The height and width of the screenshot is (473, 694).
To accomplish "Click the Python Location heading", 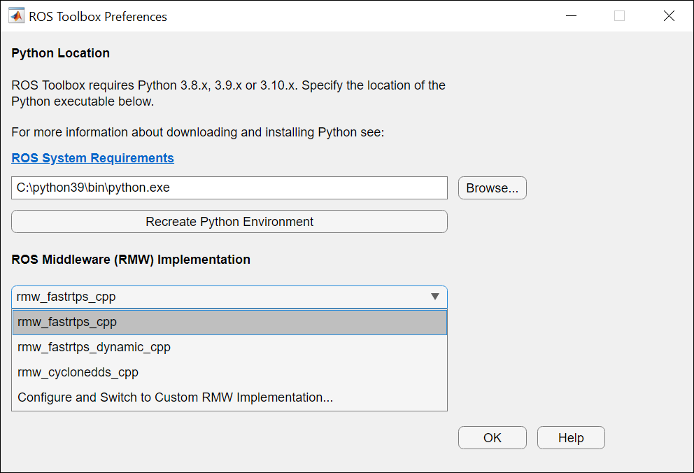I will pos(60,53).
